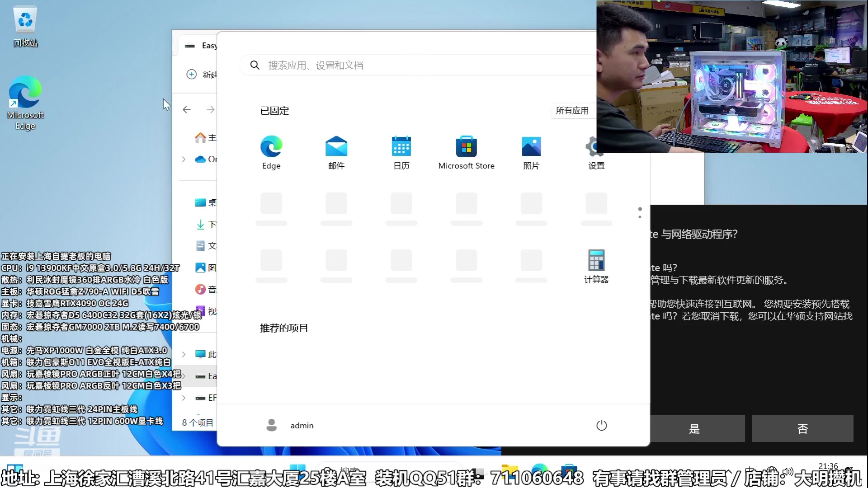
Task: Open Microsoft Store from the Start menu
Action: coord(466,151)
